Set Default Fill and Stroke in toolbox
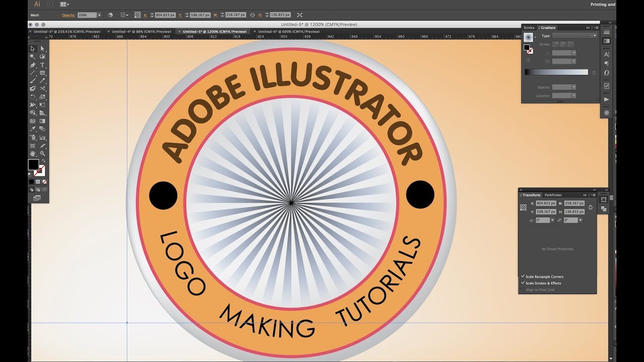This screenshot has height=362, width=644. (30, 174)
